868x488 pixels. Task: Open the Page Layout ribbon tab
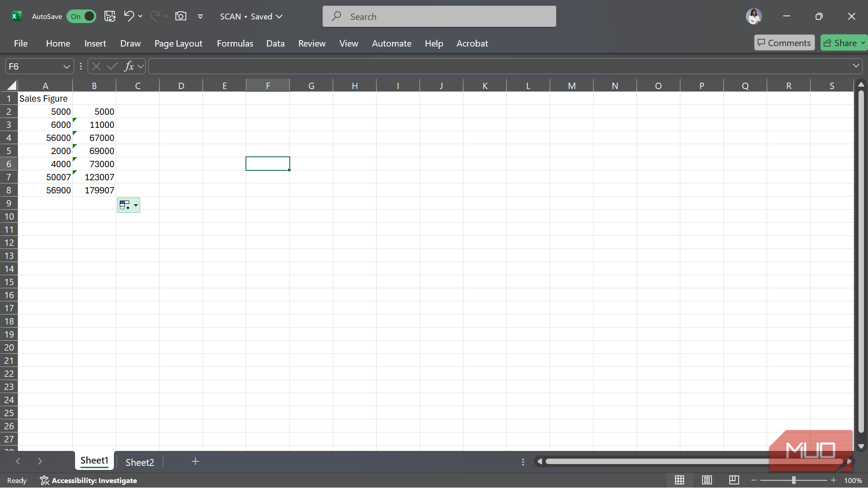pyautogui.click(x=178, y=43)
